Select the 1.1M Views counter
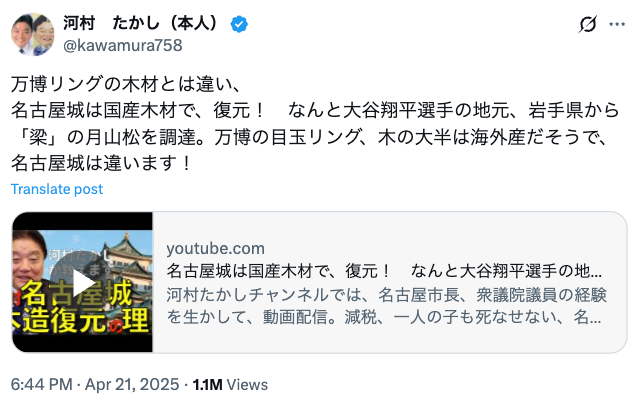The height and width of the screenshot is (406, 642). click(x=230, y=384)
